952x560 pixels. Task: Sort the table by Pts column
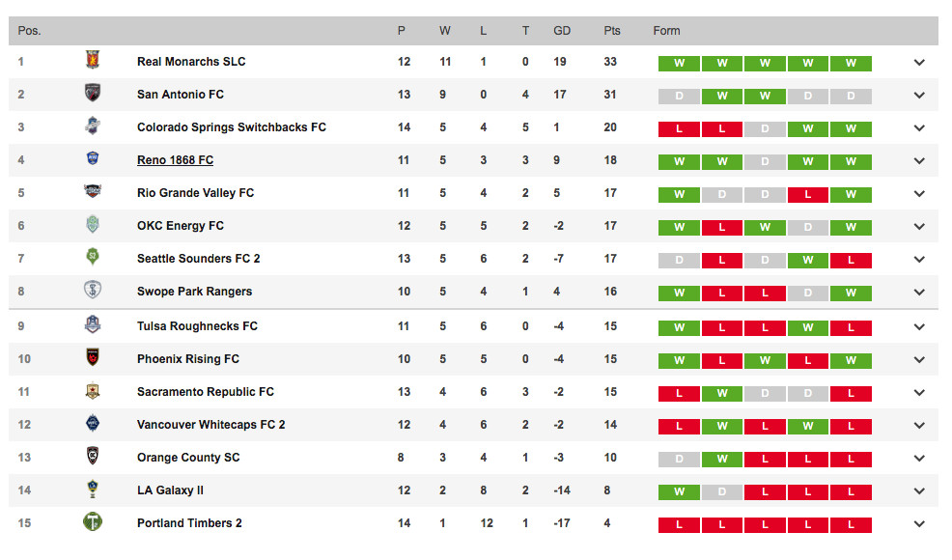click(x=612, y=31)
